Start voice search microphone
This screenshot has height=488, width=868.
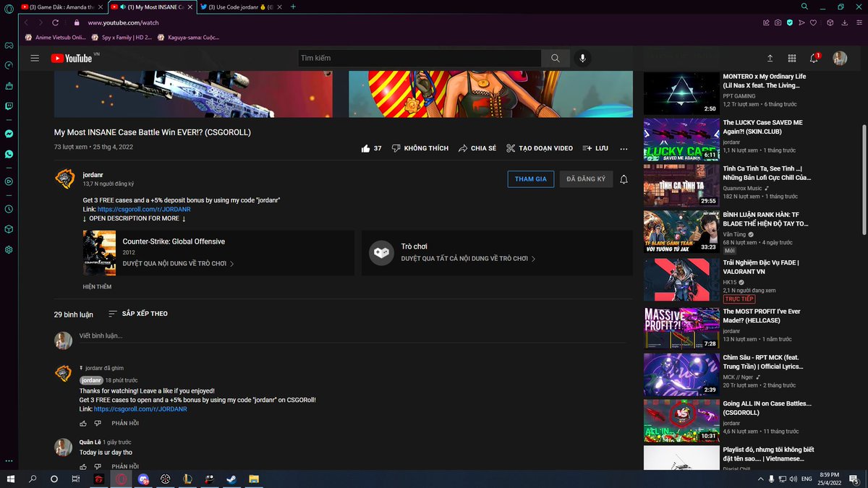pyautogui.click(x=582, y=58)
